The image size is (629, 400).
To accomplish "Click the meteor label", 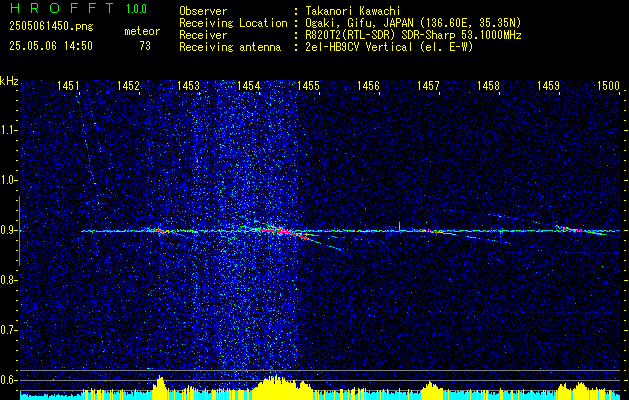I will (x=142, y=31).
